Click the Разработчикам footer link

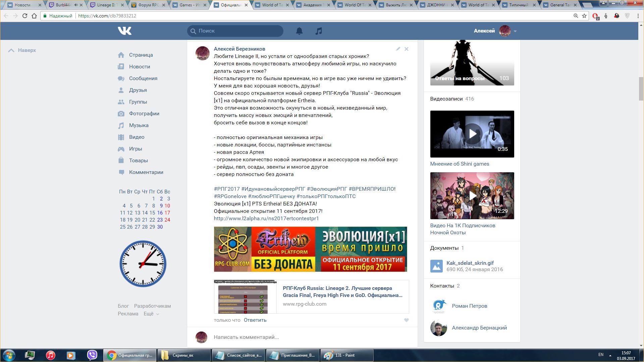pos(152,306)
